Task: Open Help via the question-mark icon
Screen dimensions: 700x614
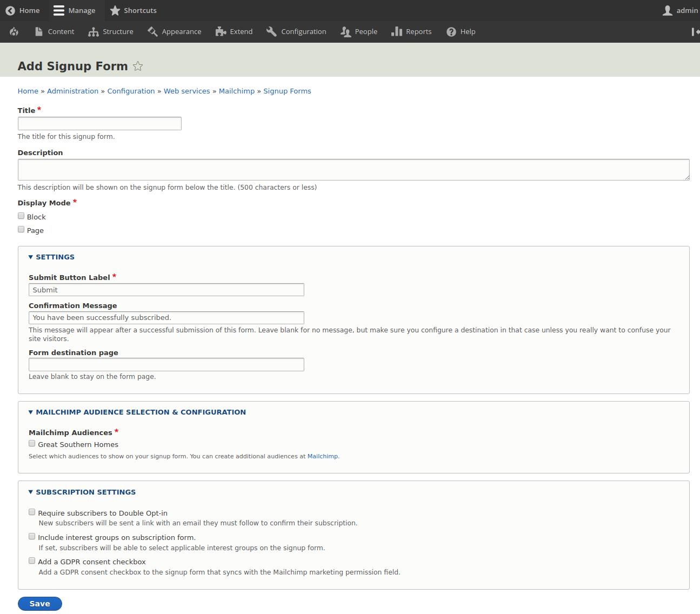Action: click(x=450, y=31)
